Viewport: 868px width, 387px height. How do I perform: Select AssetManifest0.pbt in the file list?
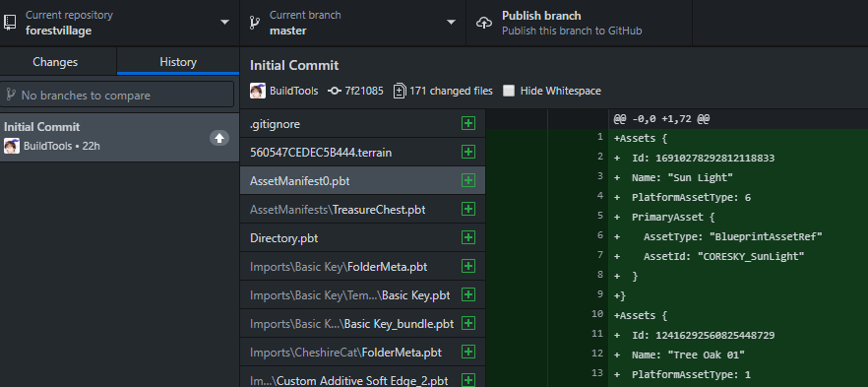362,180
